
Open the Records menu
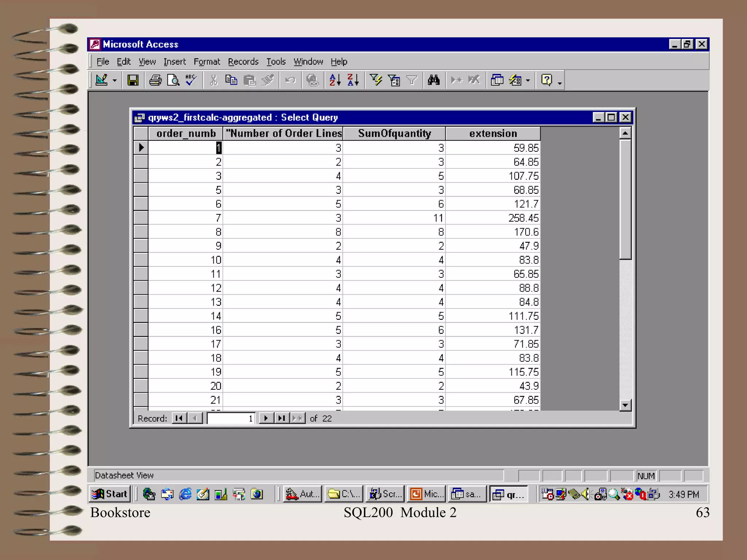tap(243, 62)
